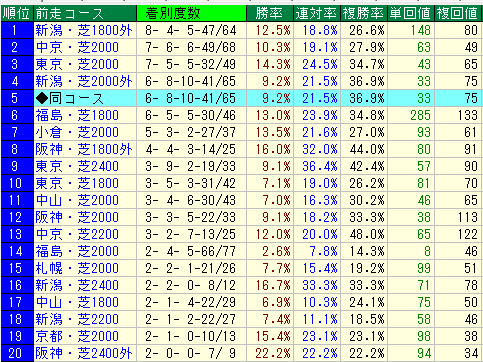Viewport: 483px width, 362px height.
Task: Click the 連対率 column header
Action: coord(317,13)
